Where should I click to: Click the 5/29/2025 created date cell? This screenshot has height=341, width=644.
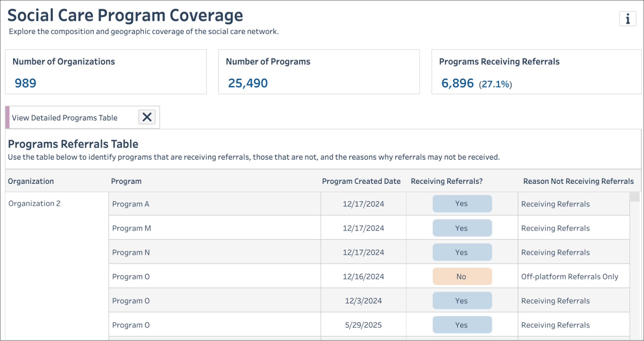363,325
